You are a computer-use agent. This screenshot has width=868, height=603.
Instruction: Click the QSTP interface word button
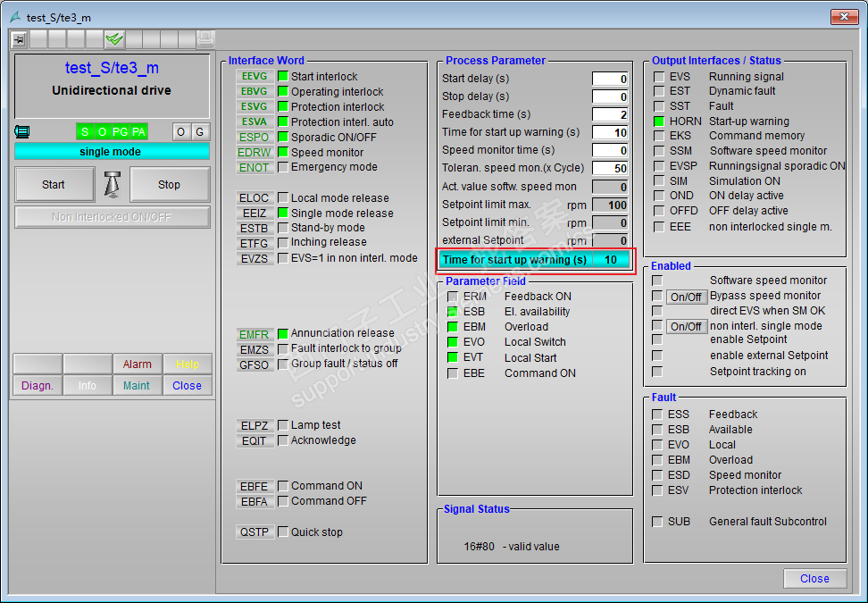255,532
